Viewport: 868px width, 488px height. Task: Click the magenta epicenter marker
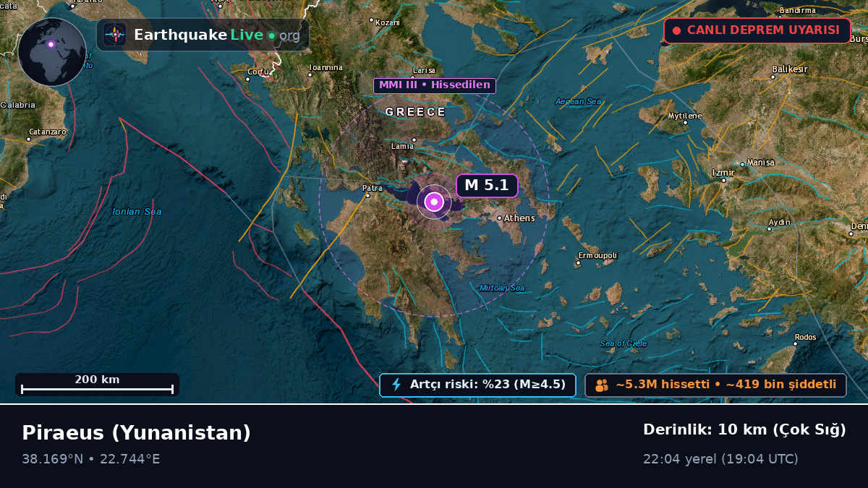pos(434,202)
